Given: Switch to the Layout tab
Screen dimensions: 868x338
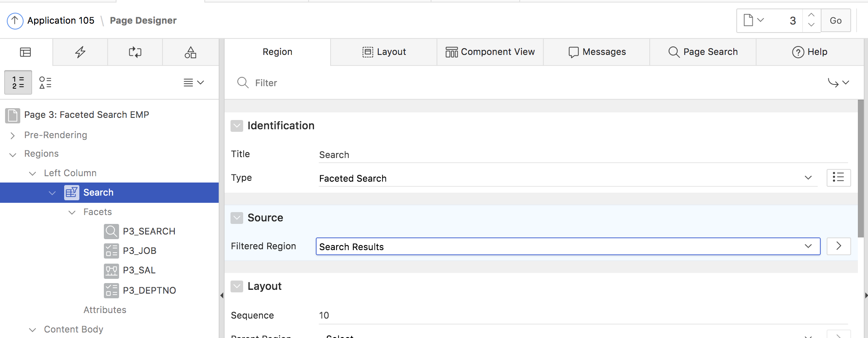Looking at the screenshot, I should (384, 52).
